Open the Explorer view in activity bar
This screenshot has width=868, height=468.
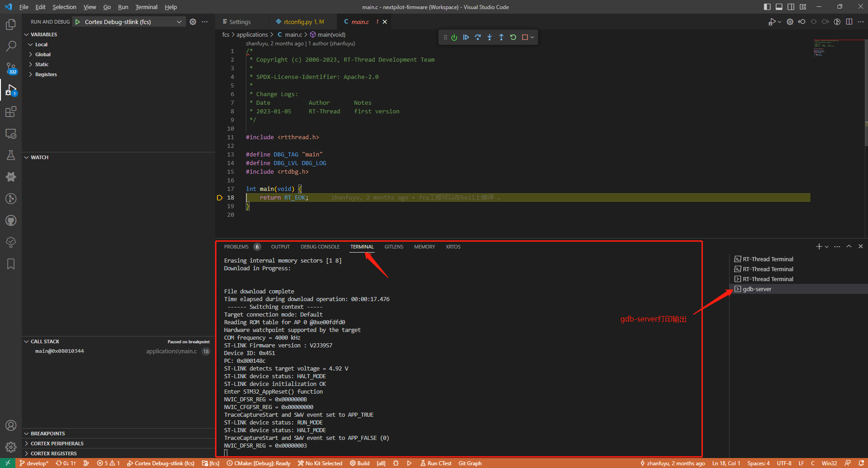[x=11, y=24]
